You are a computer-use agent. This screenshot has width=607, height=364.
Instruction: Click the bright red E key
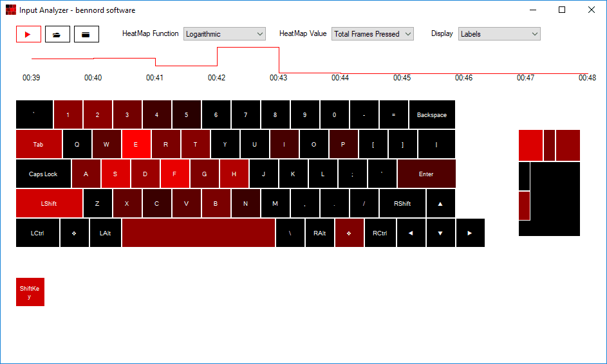click(x=136, y=144)
